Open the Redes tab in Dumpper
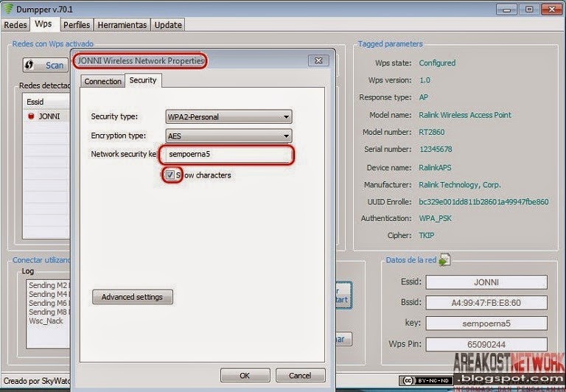 click(x=15, y=25)
